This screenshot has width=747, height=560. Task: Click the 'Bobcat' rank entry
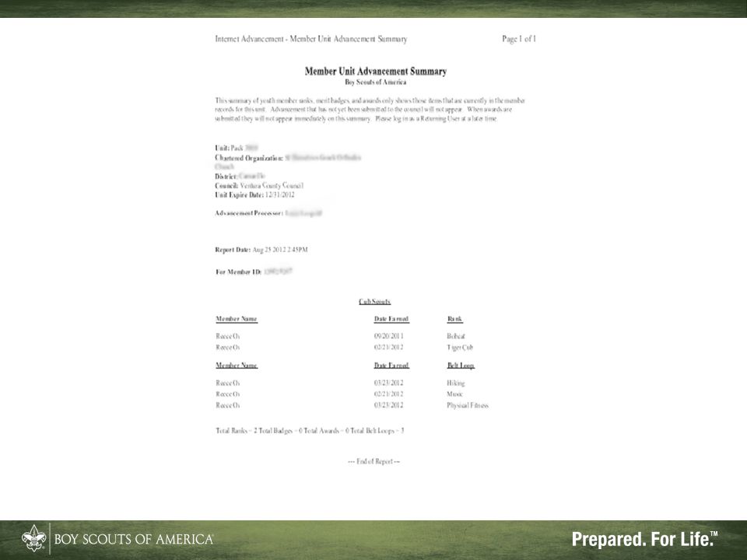456,336
